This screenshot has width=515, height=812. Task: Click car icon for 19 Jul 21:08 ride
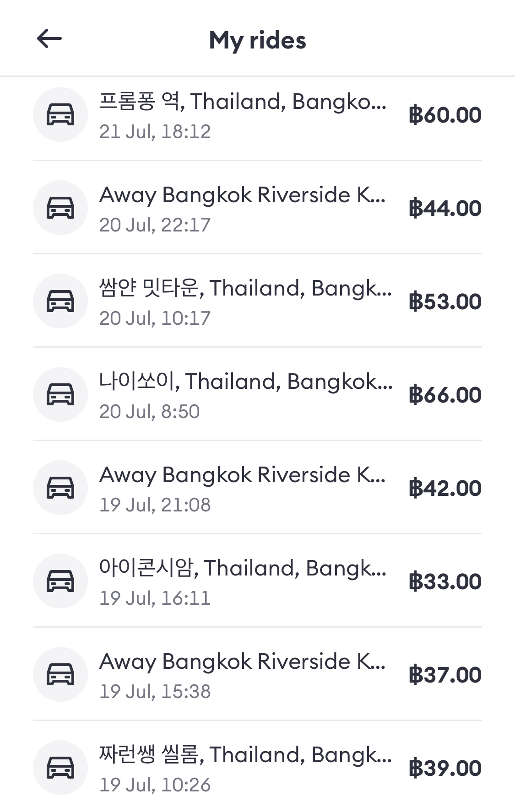(60, 488)
